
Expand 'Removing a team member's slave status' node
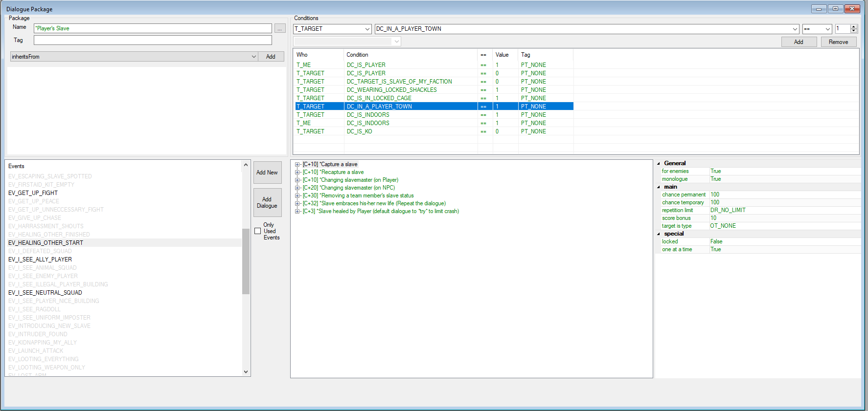pos(297,196)
